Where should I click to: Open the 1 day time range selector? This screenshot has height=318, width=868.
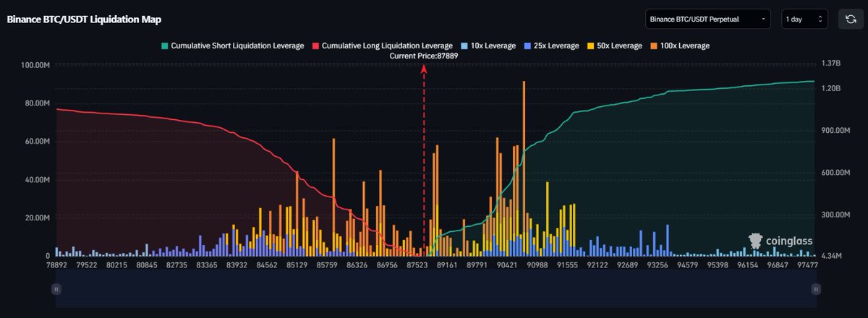coord(804,19)
